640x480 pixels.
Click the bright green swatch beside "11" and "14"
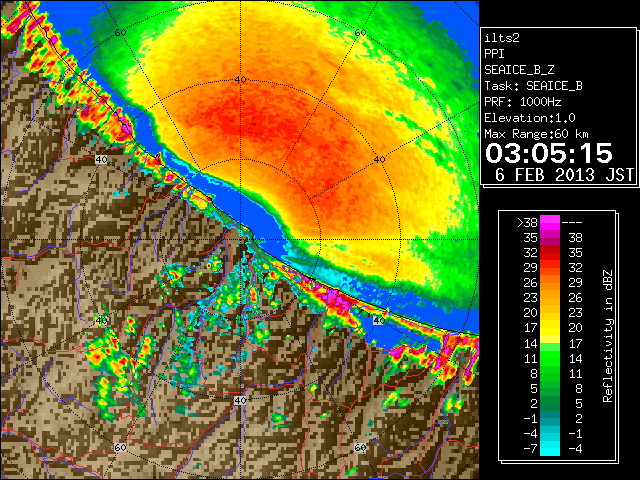550,358
